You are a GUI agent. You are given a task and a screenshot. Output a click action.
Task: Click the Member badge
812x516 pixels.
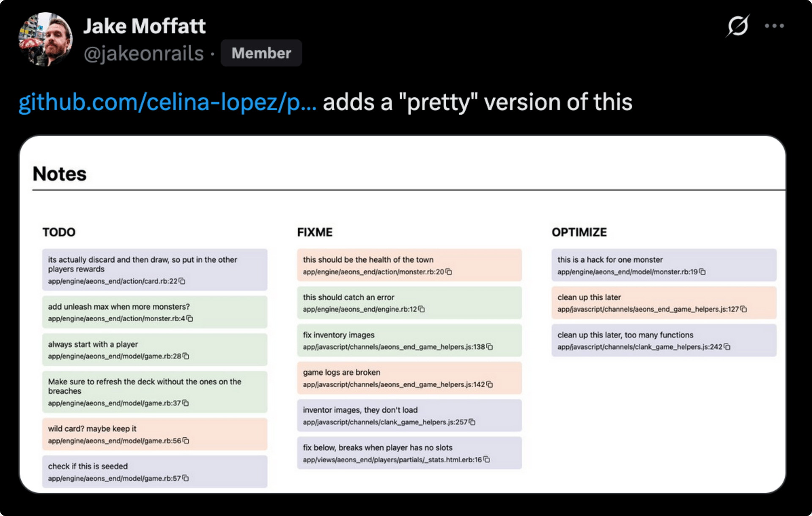(x=261, y=53)
